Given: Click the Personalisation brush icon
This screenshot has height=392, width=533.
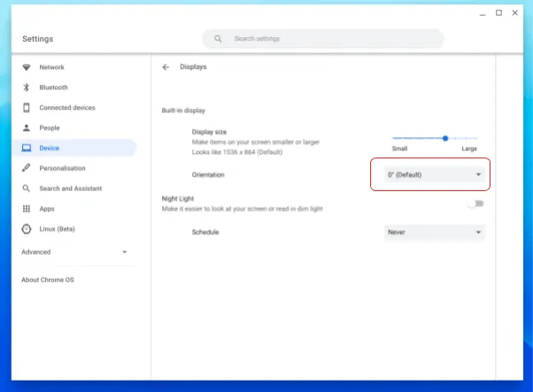Looking at the screenshot, I should click(27, 168).
